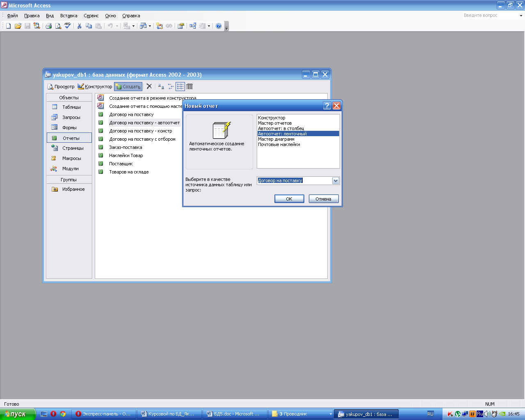Screen dimensions: 525x420
Task: Click the Delete X icon in database window
Action: click(x=149, y=87)
